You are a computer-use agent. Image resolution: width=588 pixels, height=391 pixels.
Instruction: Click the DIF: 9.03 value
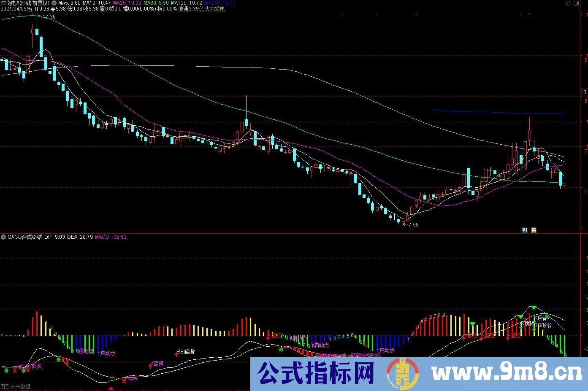[x=54, y=237]
